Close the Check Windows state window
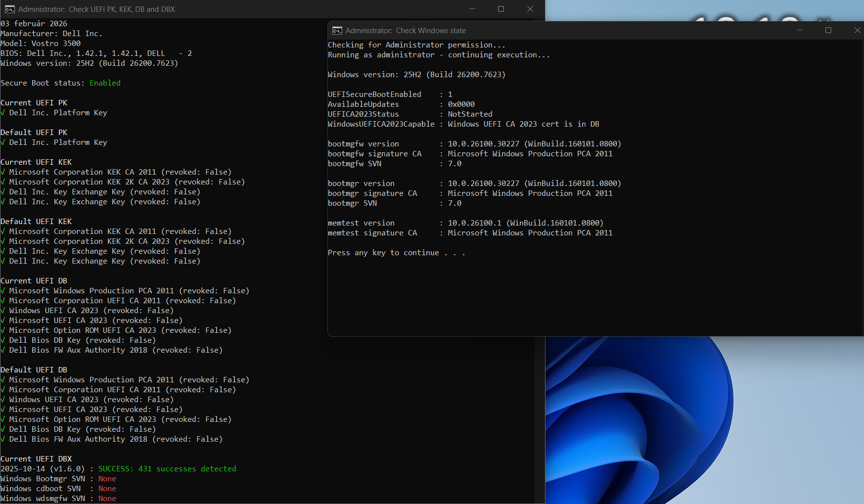 [857, 30]
